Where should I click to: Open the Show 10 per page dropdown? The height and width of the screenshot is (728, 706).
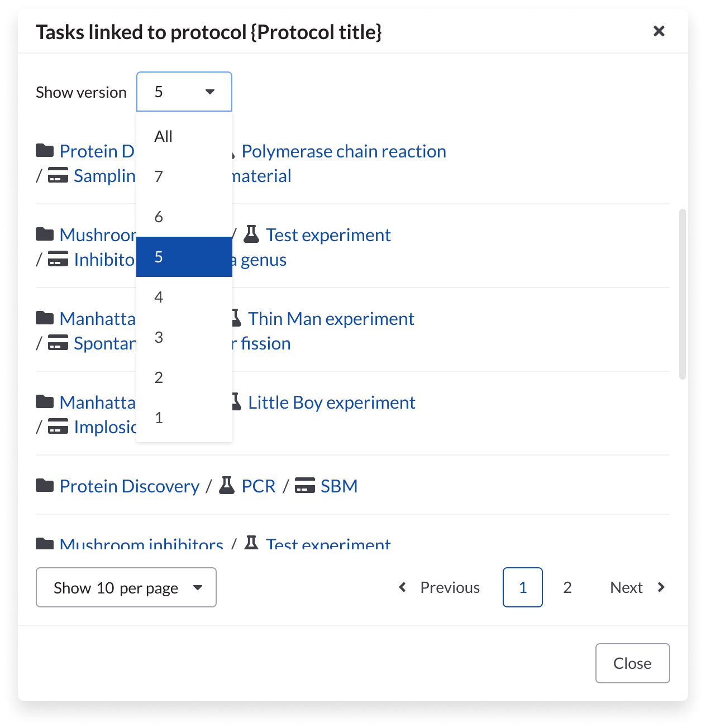point(126,587)
